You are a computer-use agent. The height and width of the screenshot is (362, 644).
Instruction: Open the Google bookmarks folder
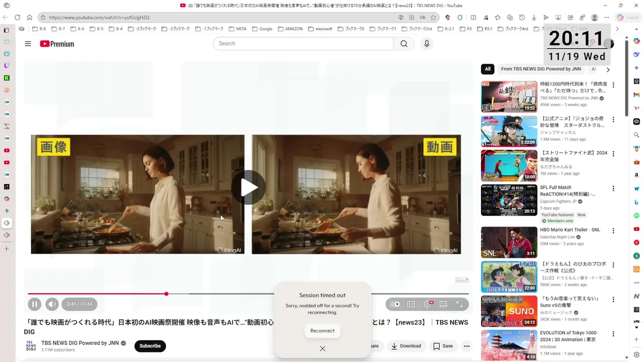pyautogui.click(x=262, y=29)
